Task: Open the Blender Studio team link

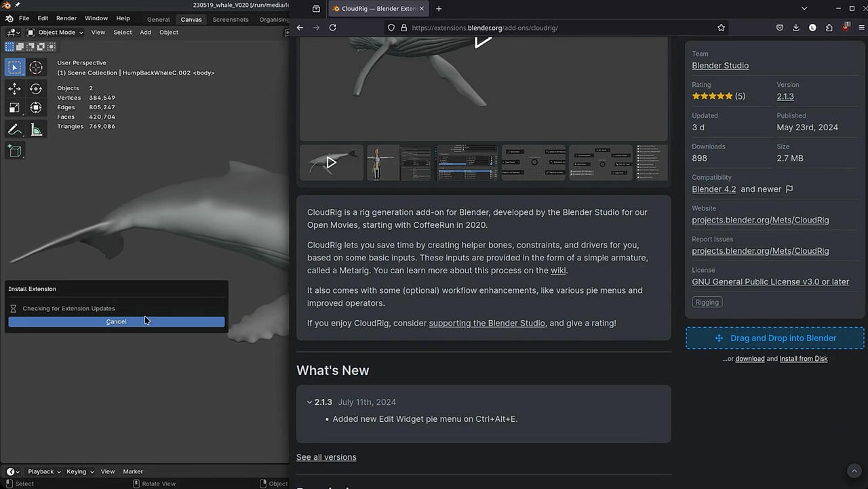Action: [720, 66]
